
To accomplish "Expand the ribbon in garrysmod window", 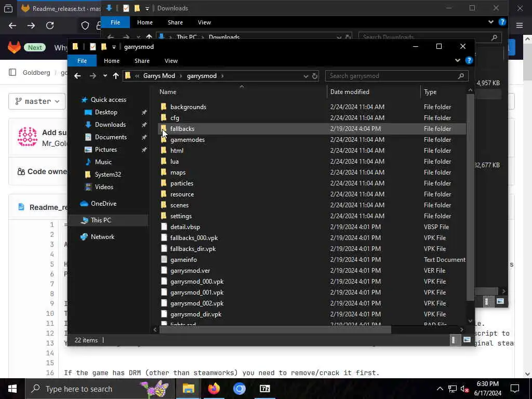I will pyautogui.click(x=457, y=60).
